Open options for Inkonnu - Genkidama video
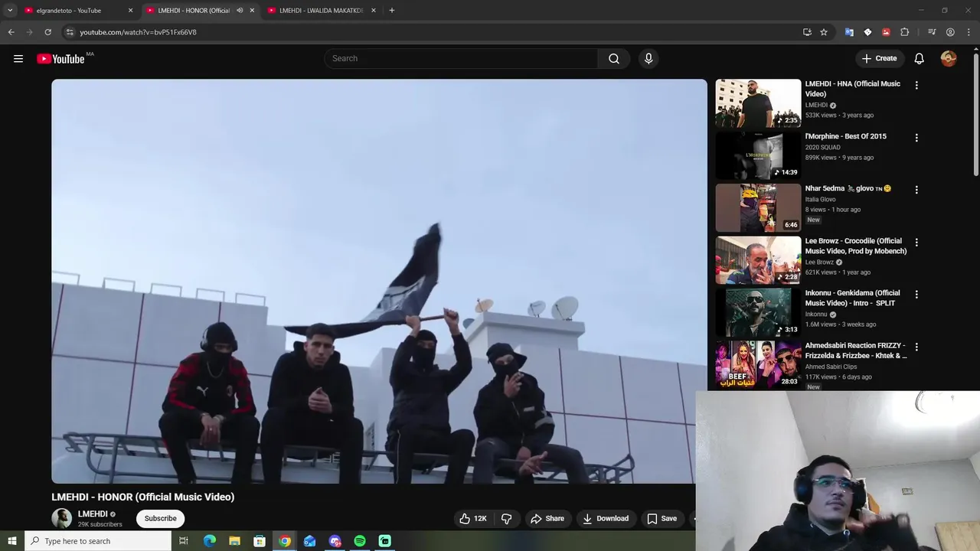 tap(916, 295)
